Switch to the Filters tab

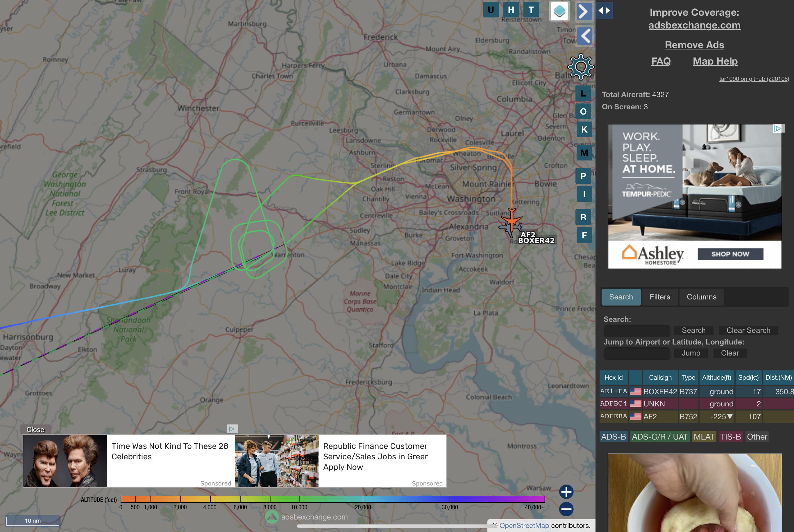click(x=660, y=297)
